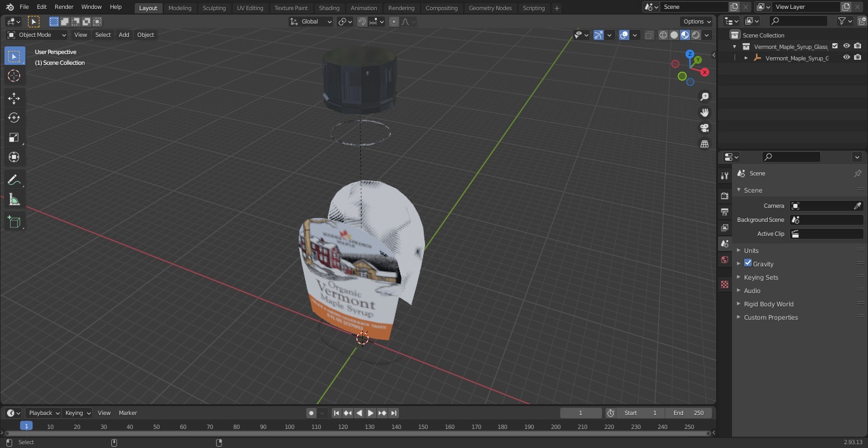Switch orthographic/perspective grid icon
This screenshot has height=448, width=868.
tap(704, 144)
